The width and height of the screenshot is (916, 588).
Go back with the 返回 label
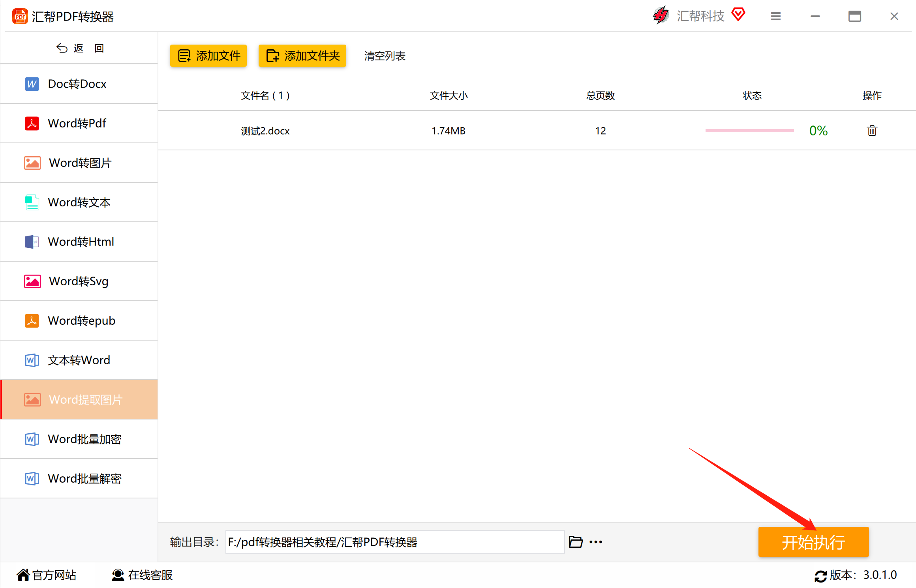89,48
